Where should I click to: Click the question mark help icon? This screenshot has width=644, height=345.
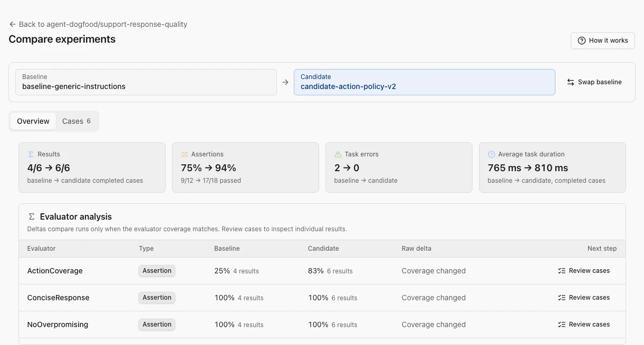pos(582,41)
